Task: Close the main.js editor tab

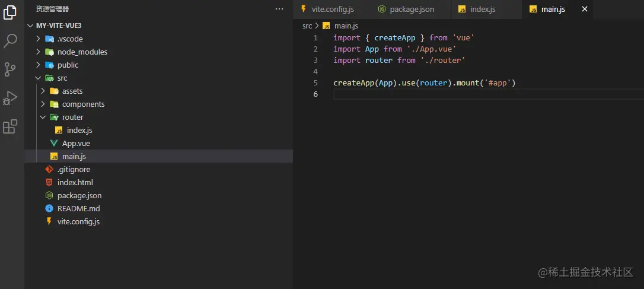Action: tap(585, 9)
